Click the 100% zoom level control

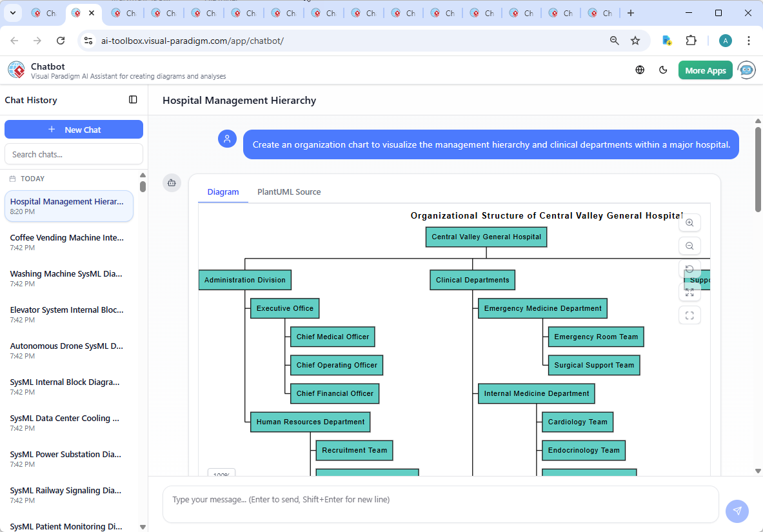[221, 474]
